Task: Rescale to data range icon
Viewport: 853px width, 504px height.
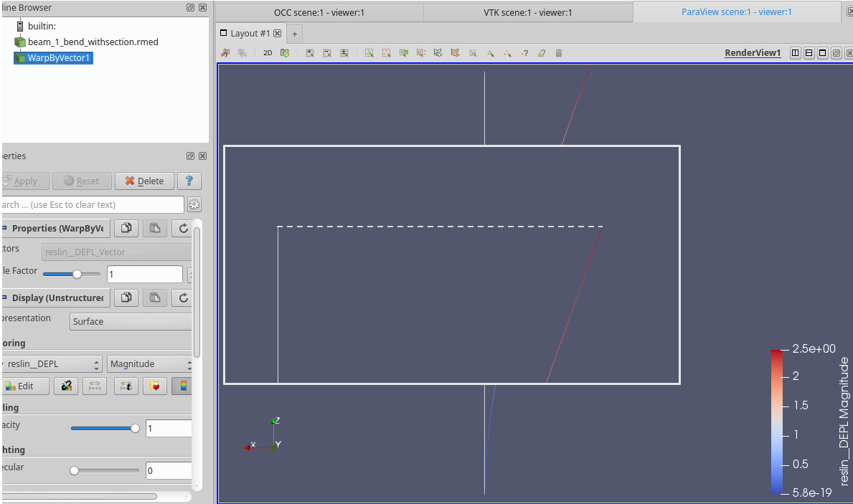Action: pos(95,386)
